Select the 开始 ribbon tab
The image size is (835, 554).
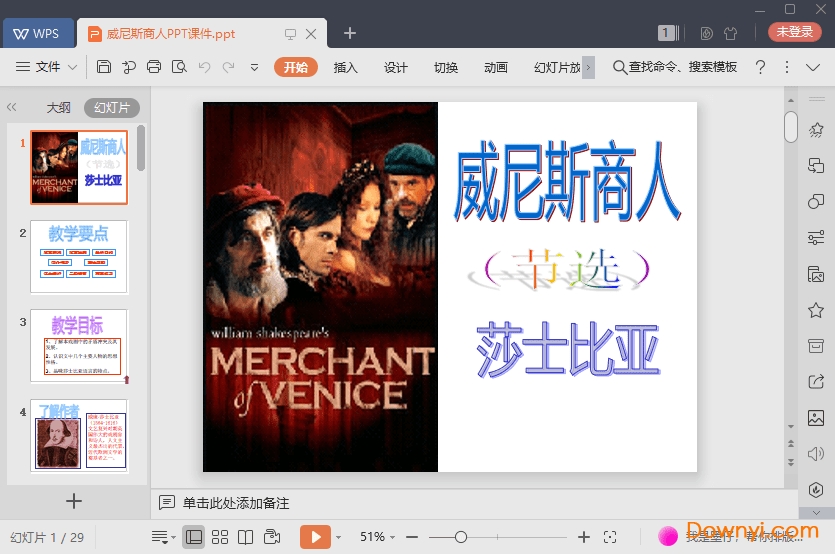tap(296, 67)
